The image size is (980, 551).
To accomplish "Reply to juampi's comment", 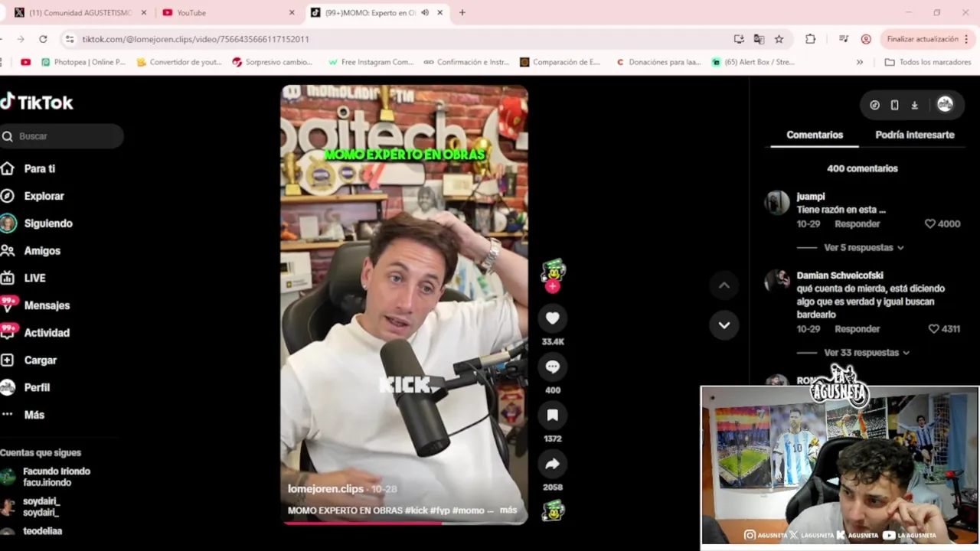I will click(857, 224).
